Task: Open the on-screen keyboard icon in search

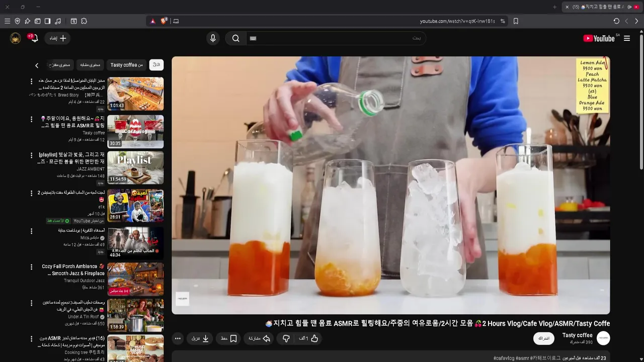Action: click(x=253, y=38)
